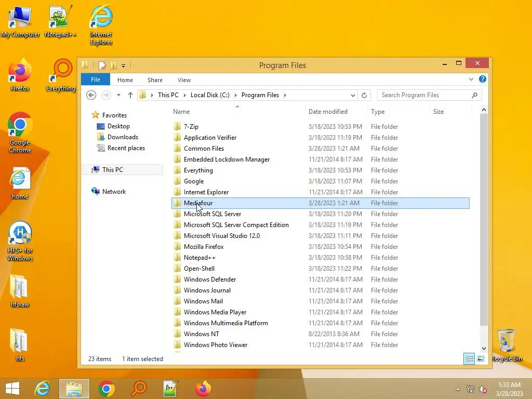This screenshot has width=532, height=399.
Task: Select Desktop in Favorites
Action: point(118,126)
